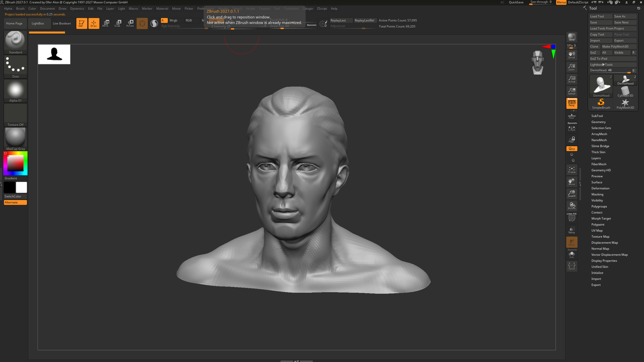
Task: Open the Brush menu
Action: [x=20, y=9]
